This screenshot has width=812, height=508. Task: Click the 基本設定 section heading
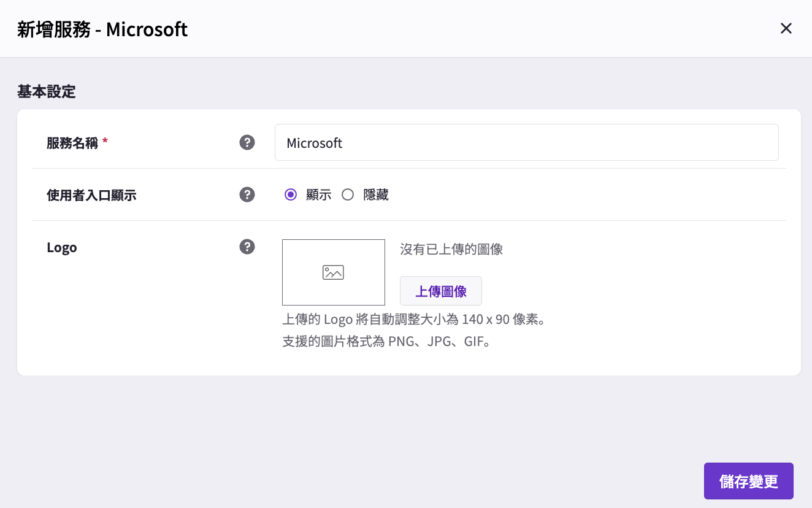pyautogui.click(x=47, y=92)
